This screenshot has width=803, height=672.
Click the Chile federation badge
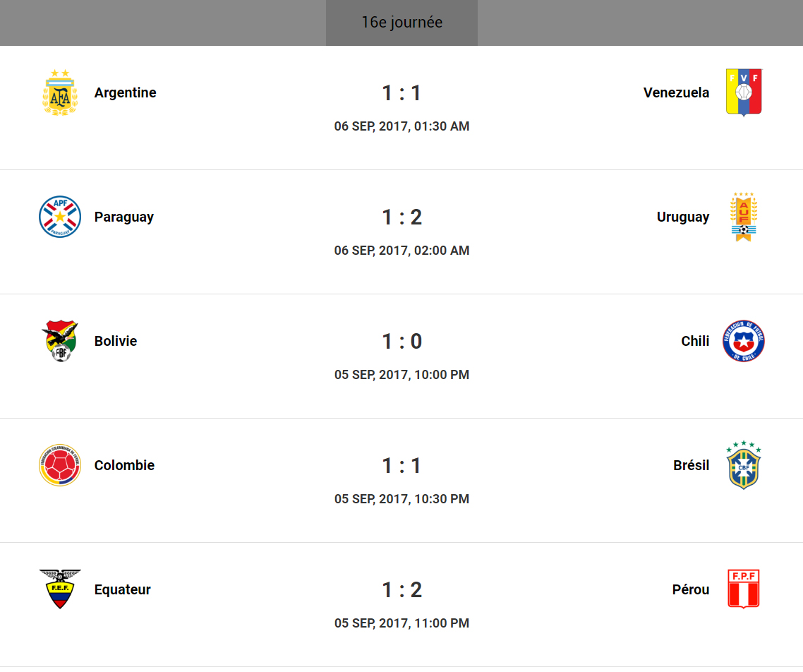pos(744,341)
